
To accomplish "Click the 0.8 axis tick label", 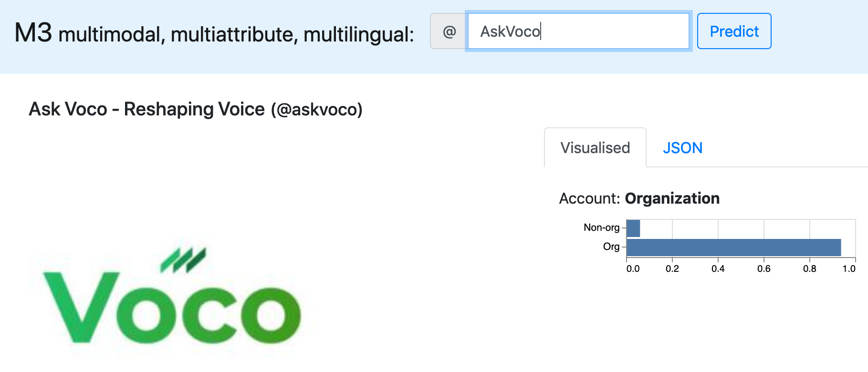I will pos(810,269).
